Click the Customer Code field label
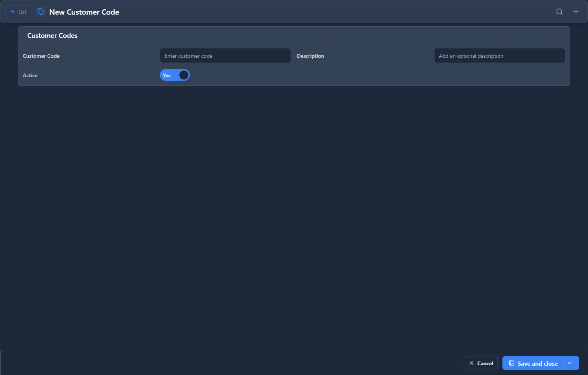The height and width of the screenshot is (375, 588). [x=41, y=56]
